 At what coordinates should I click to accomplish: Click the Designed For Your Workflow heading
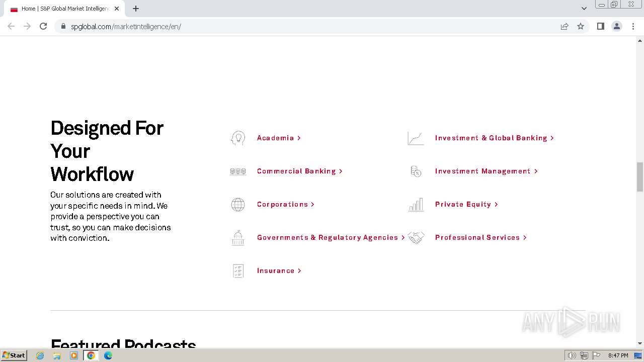click(x=107, y=151)
